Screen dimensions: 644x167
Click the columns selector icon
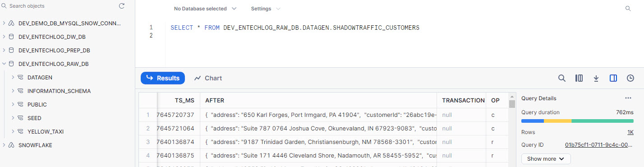[x=579, y=78]
